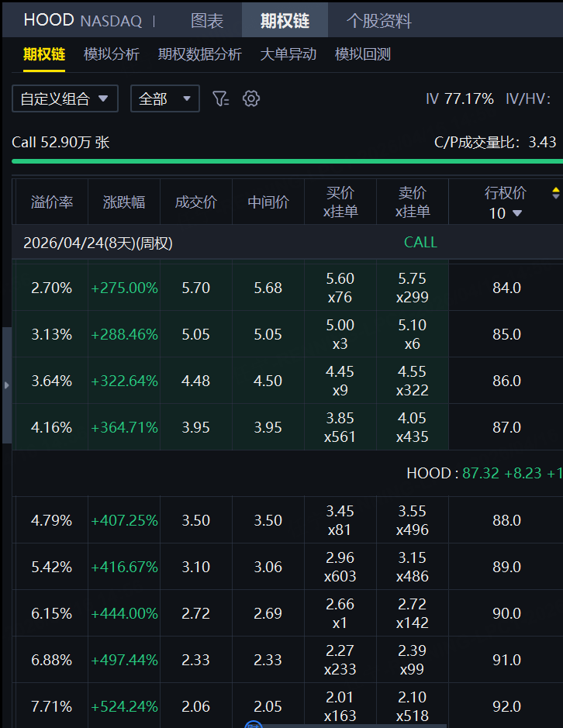The width and height of the screenshot is (563, 728).
Task: Click bid price 5.00 x3
Action: (x=340, y=334)
